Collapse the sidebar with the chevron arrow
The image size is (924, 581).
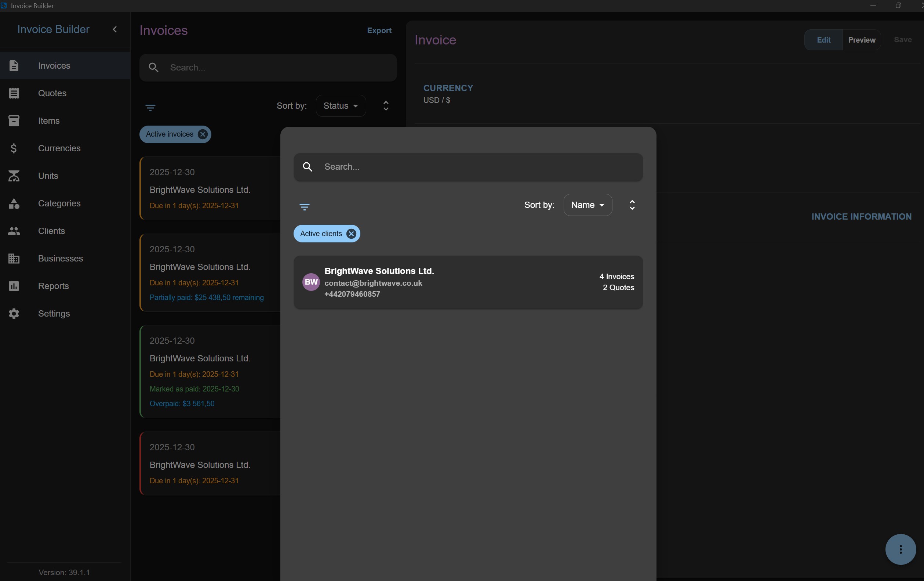pos(114,29)
